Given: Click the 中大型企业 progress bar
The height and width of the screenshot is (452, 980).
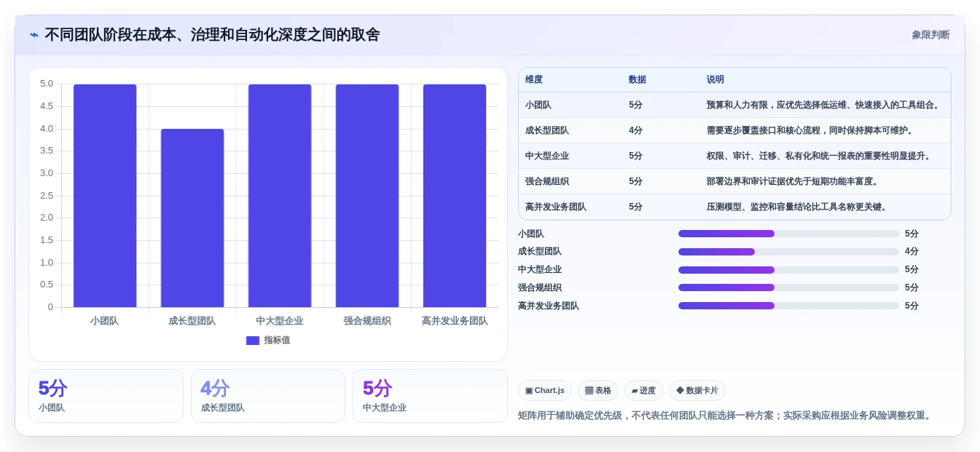Looking at the screenshot, I should tap(788, 269).
